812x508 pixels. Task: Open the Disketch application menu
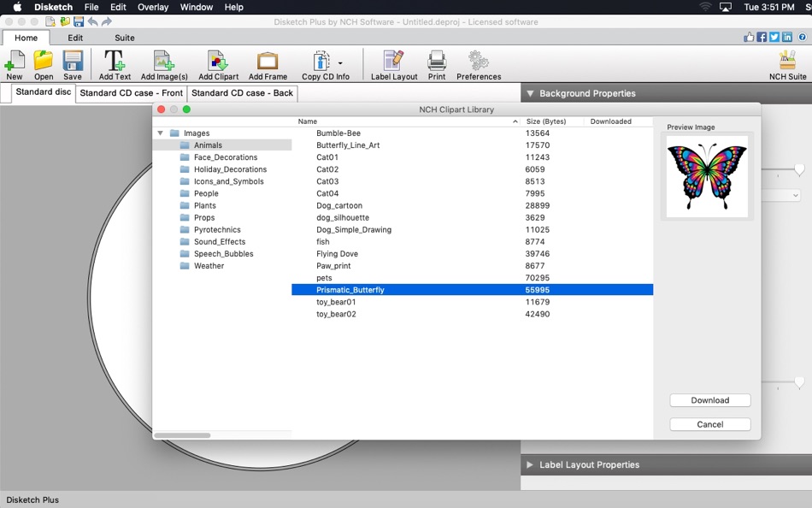[x=53, y=7]
